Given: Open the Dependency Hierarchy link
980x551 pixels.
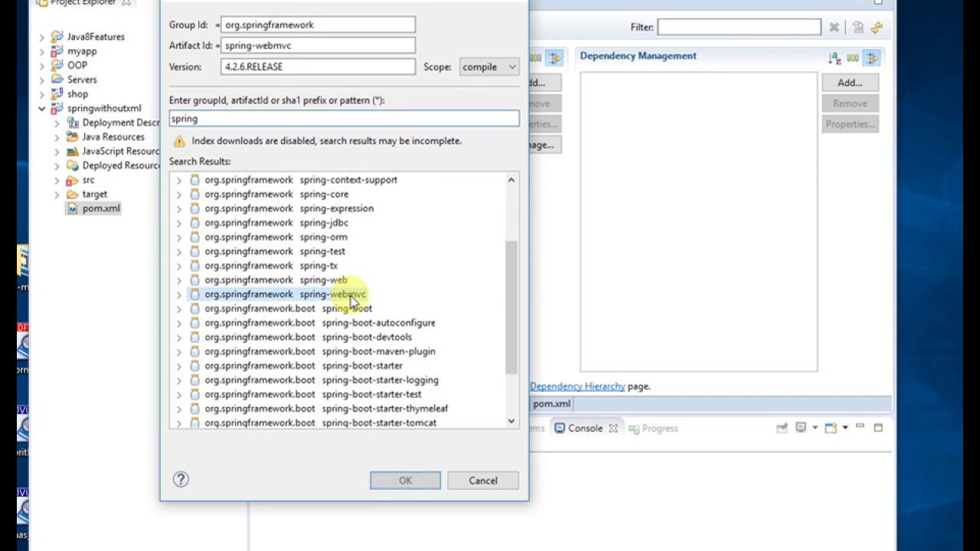Looking at the screenshot, I should tap(577, 386).
